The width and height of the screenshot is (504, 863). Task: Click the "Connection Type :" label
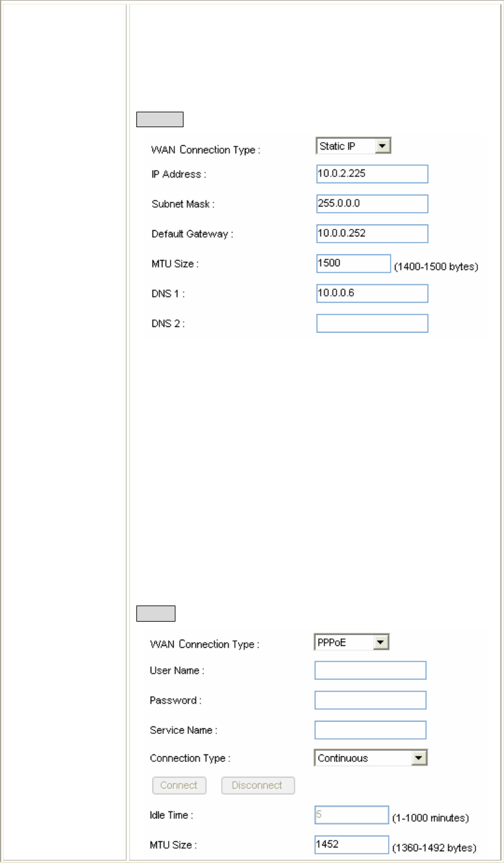coord(190,758)
